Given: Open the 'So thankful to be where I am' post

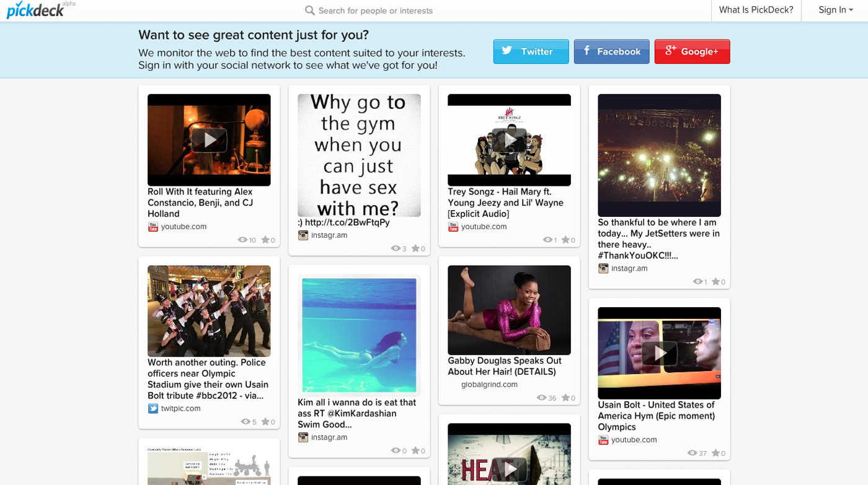Looking at the screenshot, I should [658, 238].
